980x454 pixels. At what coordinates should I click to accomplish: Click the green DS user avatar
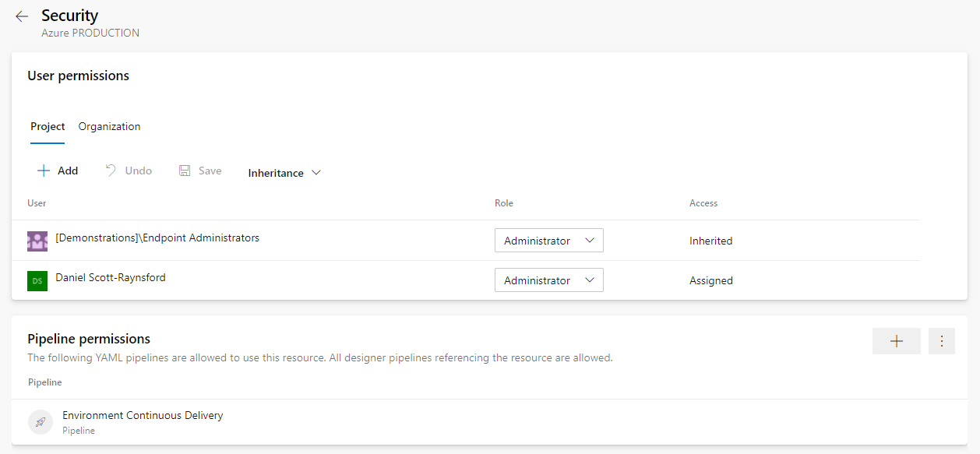(x=37, y=280)
